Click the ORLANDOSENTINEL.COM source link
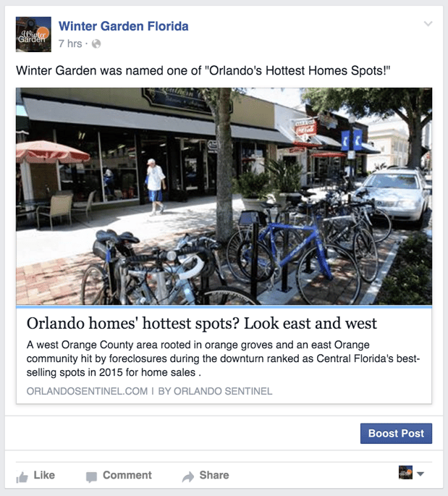This screenshot has width=448, height=496. (87, 391)
